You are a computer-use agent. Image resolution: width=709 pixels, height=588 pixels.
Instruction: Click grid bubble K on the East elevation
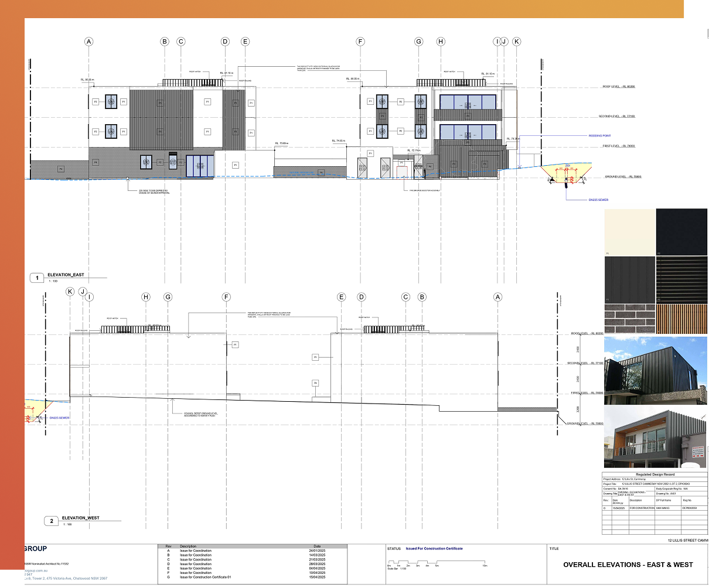pos(516,42)
